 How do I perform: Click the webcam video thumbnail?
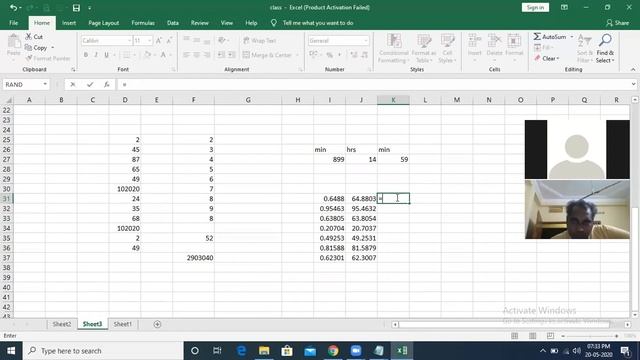(x=577, y=209)
